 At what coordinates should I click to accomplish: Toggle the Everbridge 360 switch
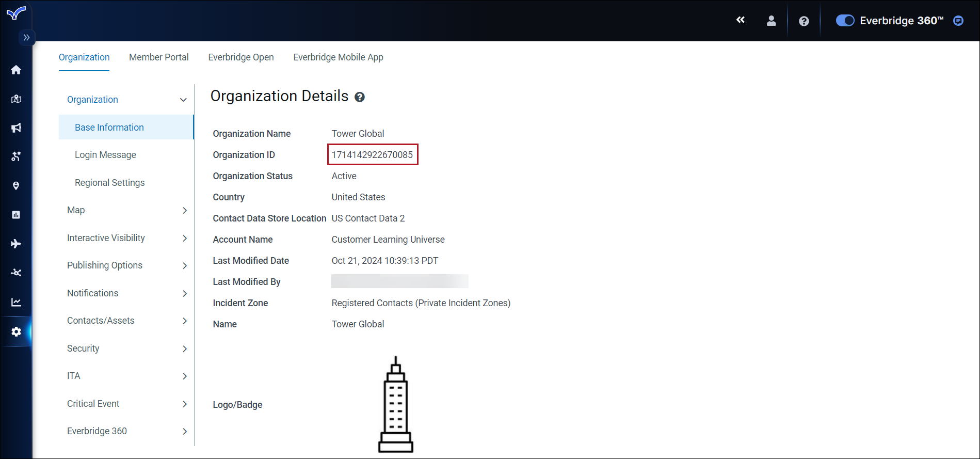(845, 21)
